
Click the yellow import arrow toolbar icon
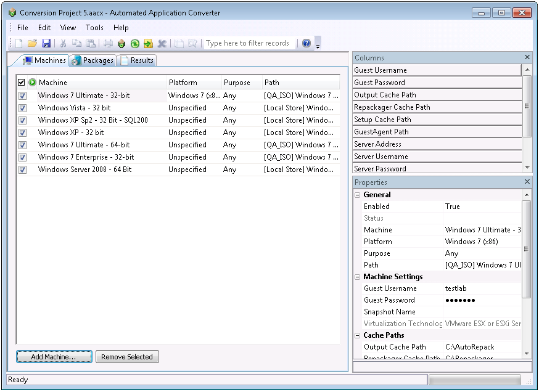click(148, 43)
